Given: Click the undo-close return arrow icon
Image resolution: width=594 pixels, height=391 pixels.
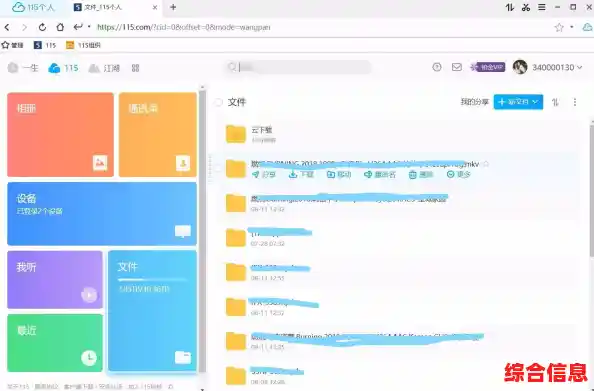Looking at the screenshot, I should coord(78,27).
